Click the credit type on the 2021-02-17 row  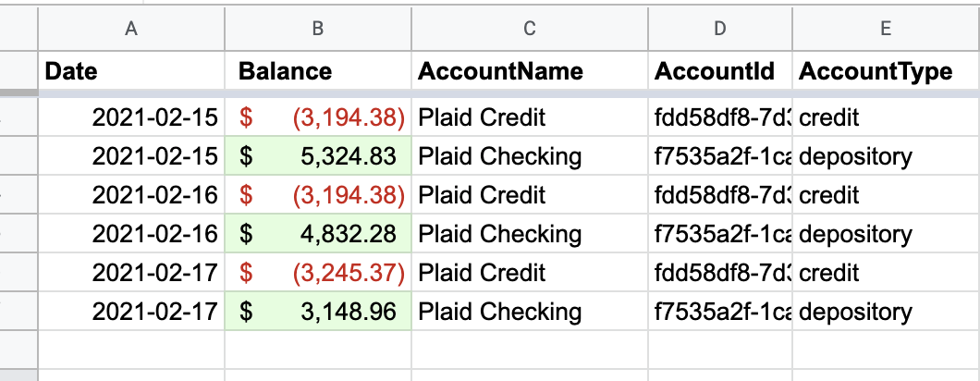(886, 272)
